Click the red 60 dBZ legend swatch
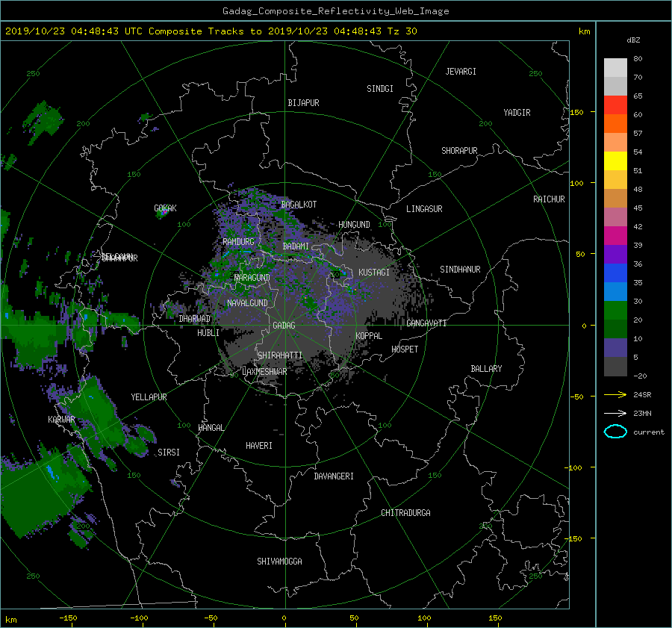Image resolution: width=672 pixels, height=628 pixels. (x=615, y=105)
